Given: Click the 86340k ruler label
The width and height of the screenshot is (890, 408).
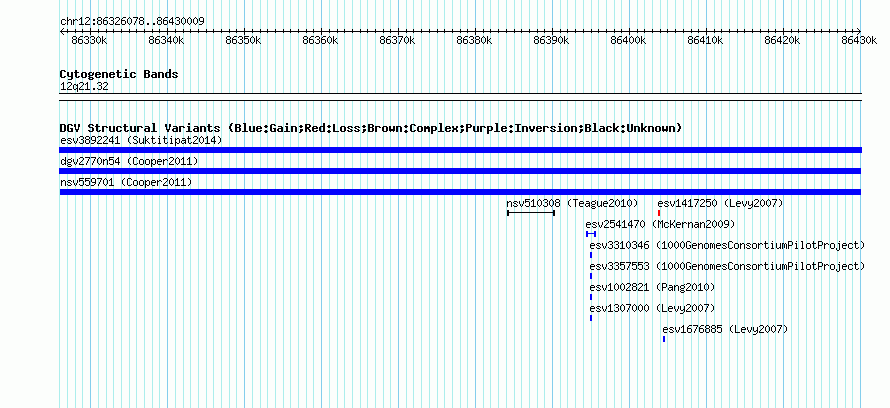Looking at the screenshot, I should 166,40.
